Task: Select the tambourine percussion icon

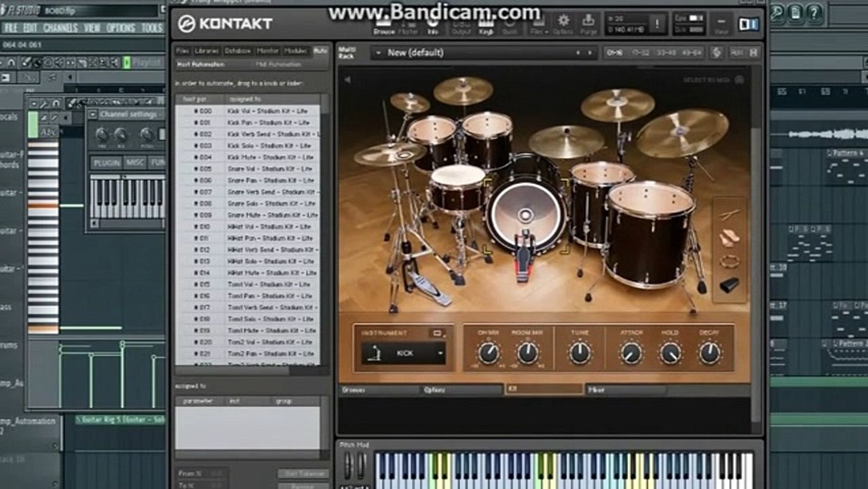Action: click(x=730, y=261)
